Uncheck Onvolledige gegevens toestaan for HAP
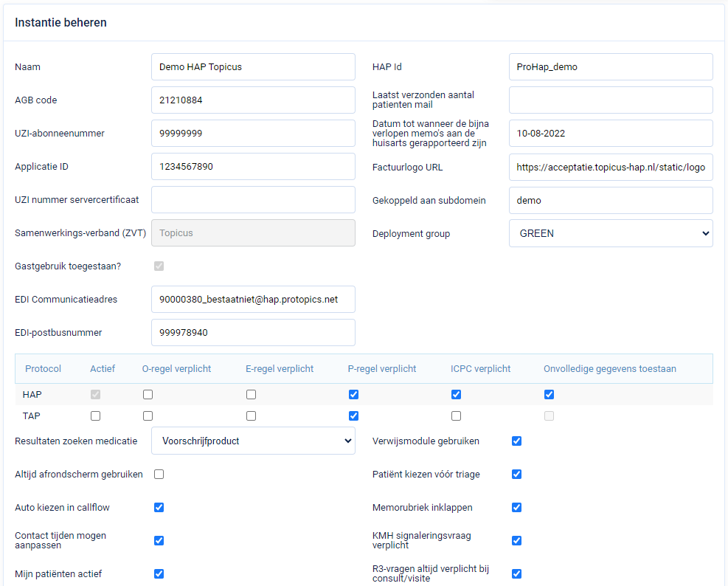728x586 pixels. (x=549, y=395)
